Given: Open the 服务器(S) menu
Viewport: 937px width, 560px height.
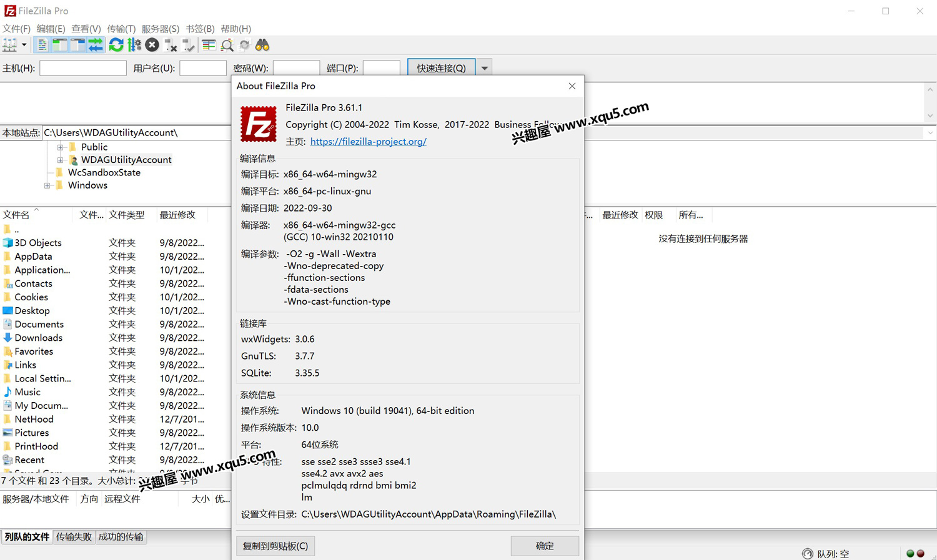Looking at the screenshot, I should pos(161,29).
